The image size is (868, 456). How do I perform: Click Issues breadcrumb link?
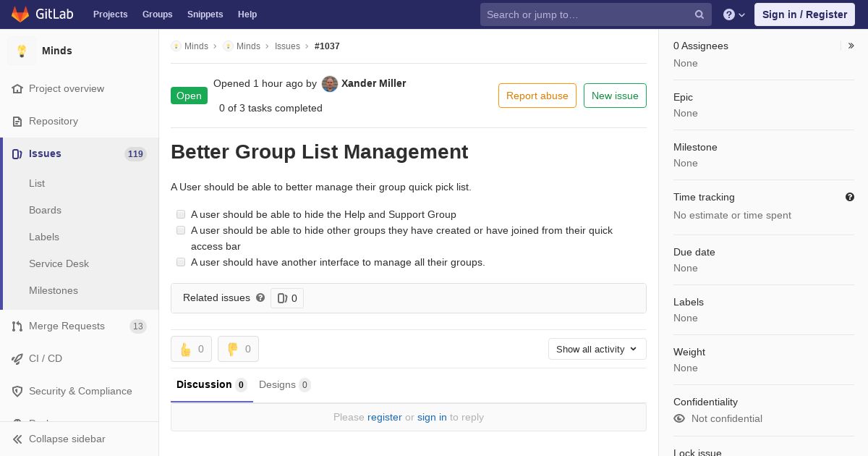pos(287,46)
